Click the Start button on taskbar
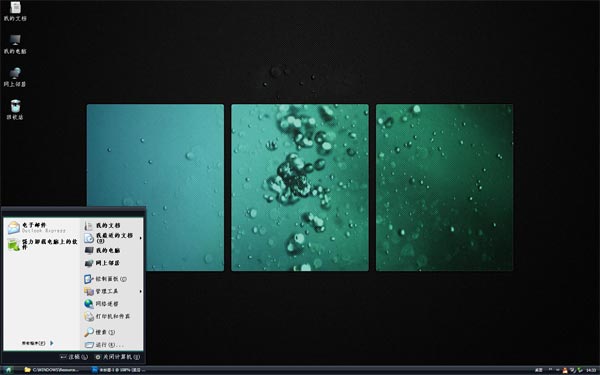This screenshot has width=600, height=375. (8, 370)
